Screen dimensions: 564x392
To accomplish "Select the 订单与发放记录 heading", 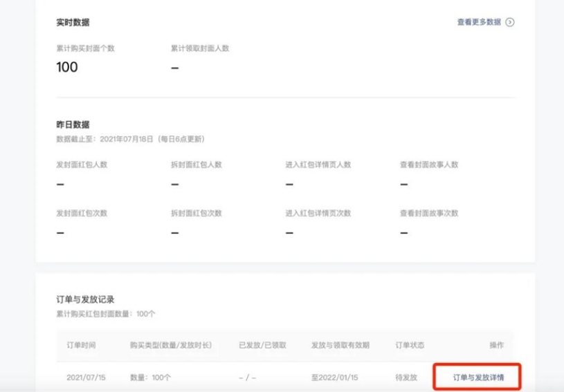I will 85,299.
